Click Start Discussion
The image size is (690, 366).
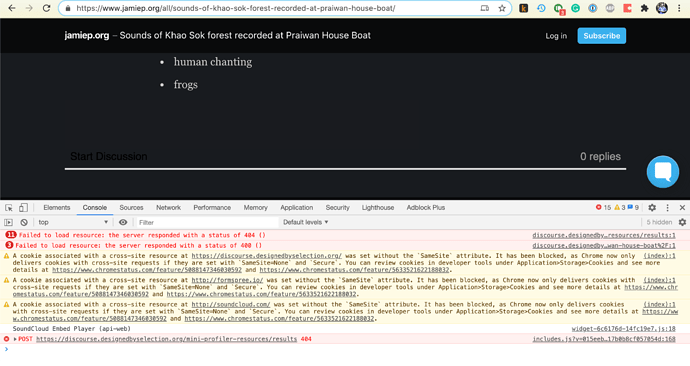click(x=109, y=157)
